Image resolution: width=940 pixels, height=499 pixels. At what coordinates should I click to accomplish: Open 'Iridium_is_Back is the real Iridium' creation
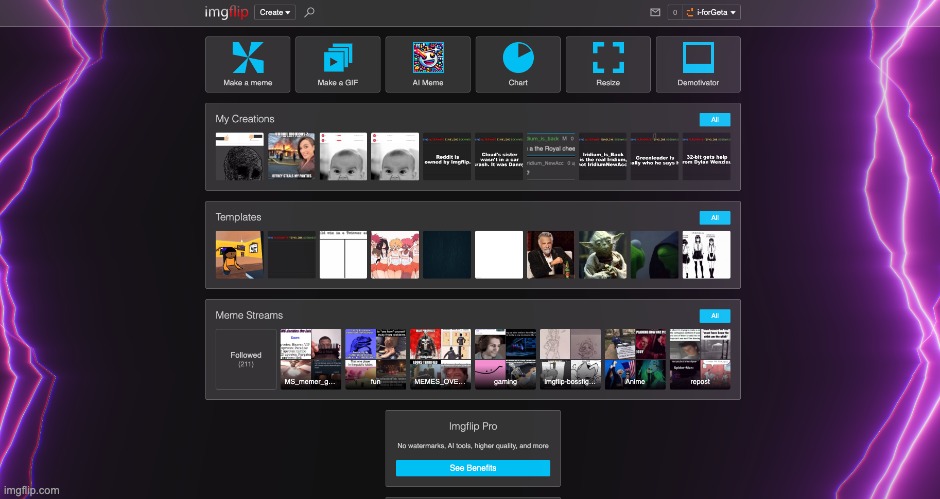click(602, 157)
